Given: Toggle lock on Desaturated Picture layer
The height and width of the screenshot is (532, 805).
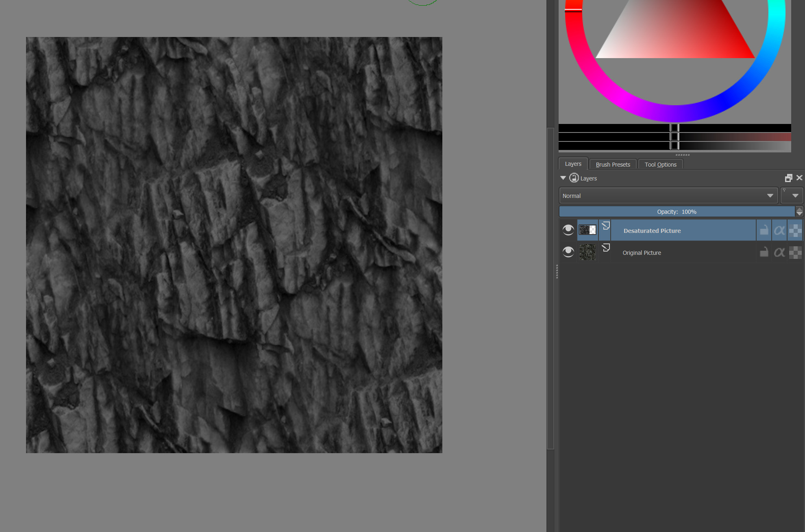Looking at the screenshot, I should coord(764,230).
